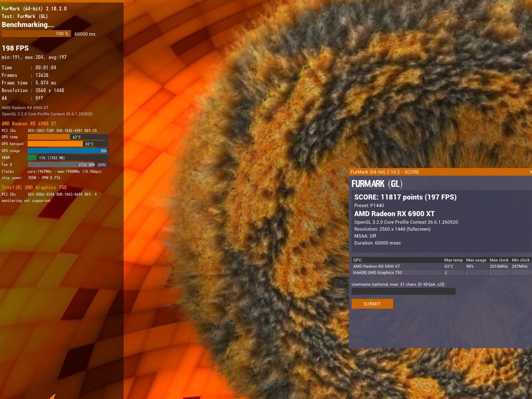
Task: Click the 'Username (optional, max: 31 chars...)' label
Action: click(398, 284)
